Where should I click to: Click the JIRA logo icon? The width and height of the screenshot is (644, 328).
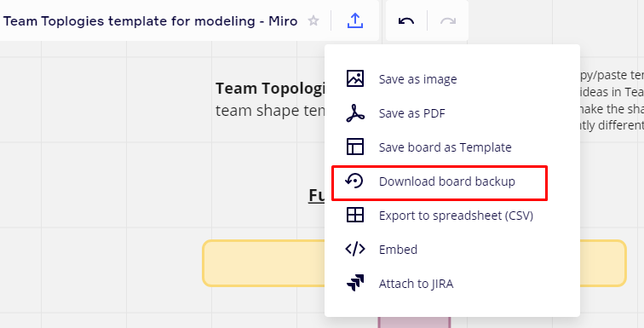click(x=355, y=283)
